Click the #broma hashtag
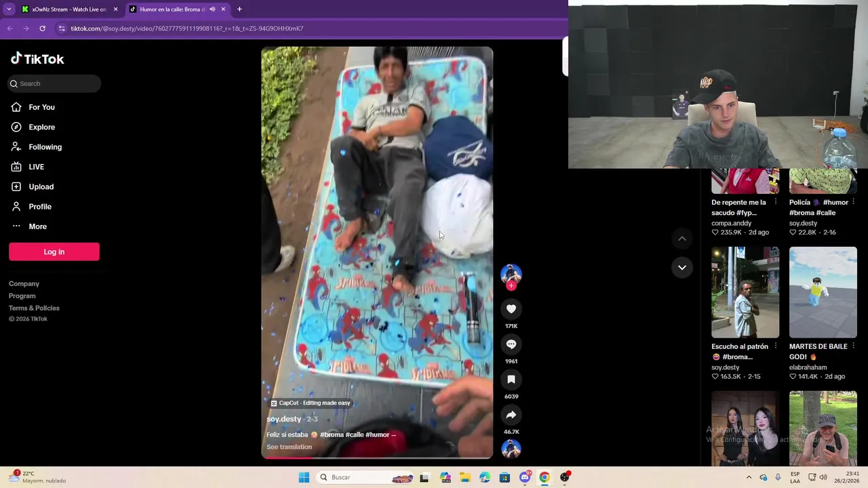 [332, 435]
